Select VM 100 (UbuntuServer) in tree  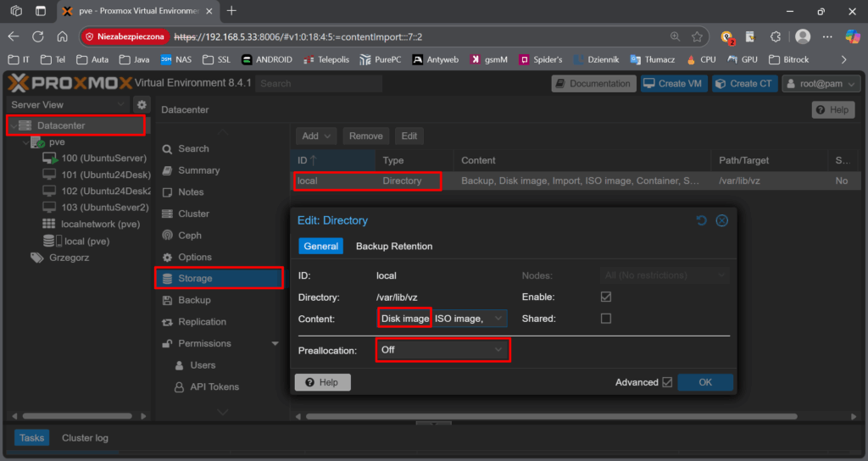(x=95, y=158)
